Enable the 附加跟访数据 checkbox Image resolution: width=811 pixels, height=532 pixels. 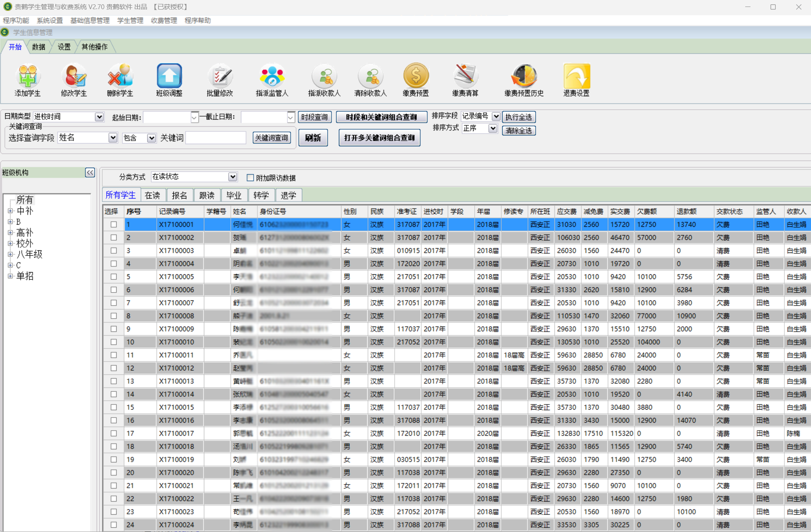click(250, 178)
